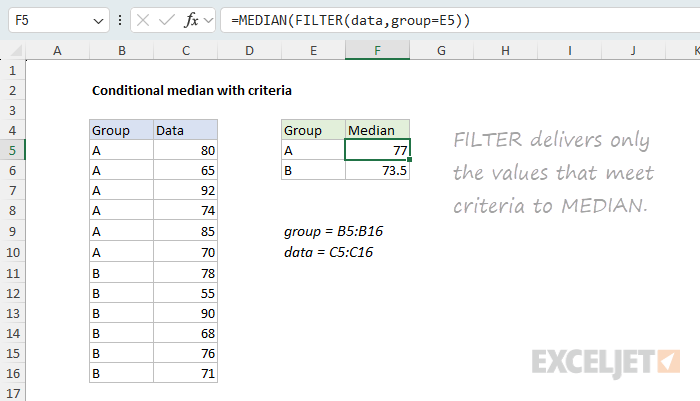Click group B cell in E6
Image resolution: width=700 pixels, height=401 pixels.
[313, 171]
